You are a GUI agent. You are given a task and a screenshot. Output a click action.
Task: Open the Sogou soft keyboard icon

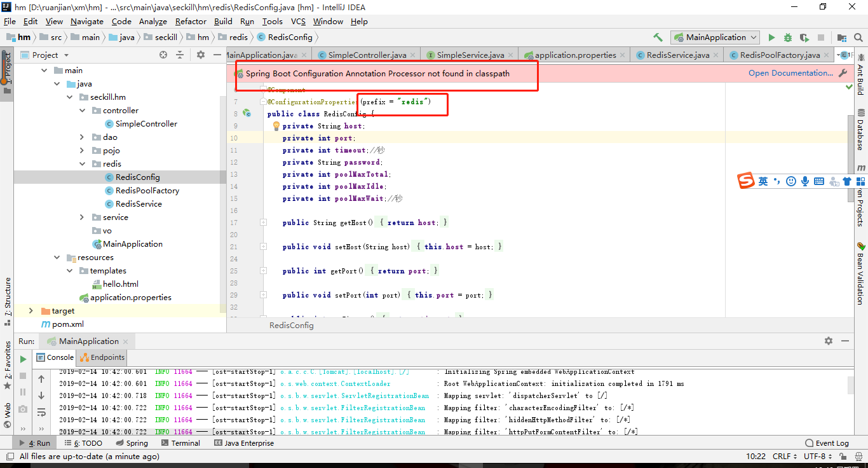coord(819,181)
